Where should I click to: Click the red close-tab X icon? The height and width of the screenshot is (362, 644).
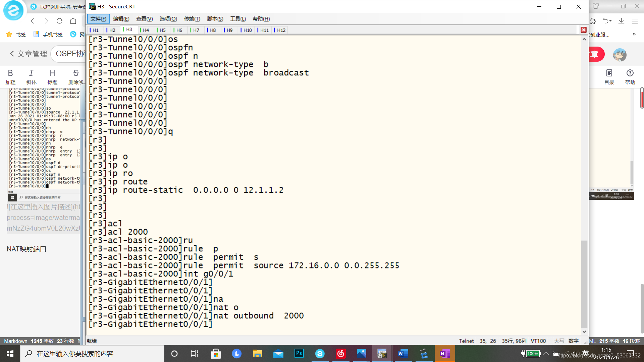tap(584, 30)
